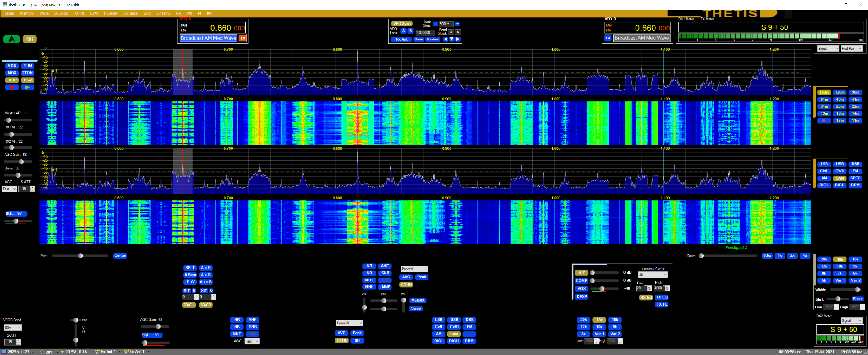
Task: Open the Setup menu
Action: tap(10, 13)
